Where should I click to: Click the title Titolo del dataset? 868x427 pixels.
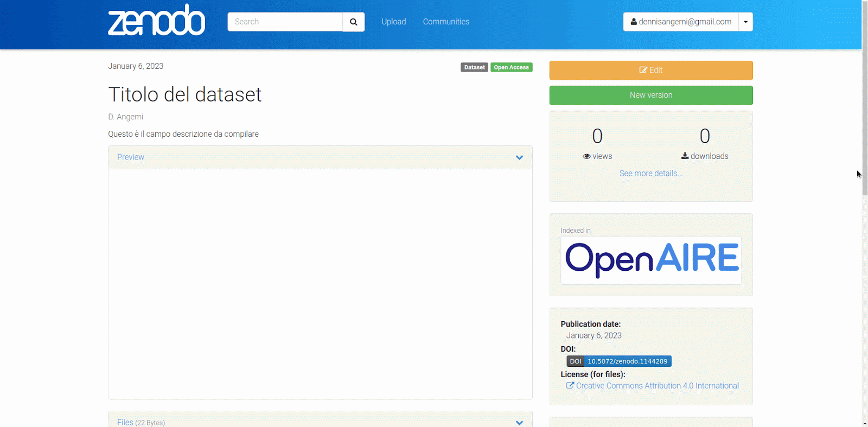185,94
